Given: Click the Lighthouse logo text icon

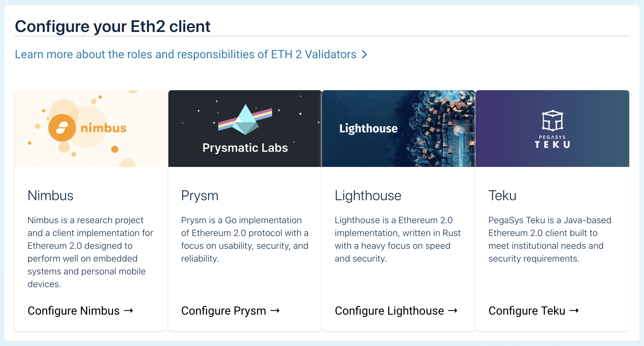Looking at the screenshot, I should pyautogui.click(x=368, y=129).
